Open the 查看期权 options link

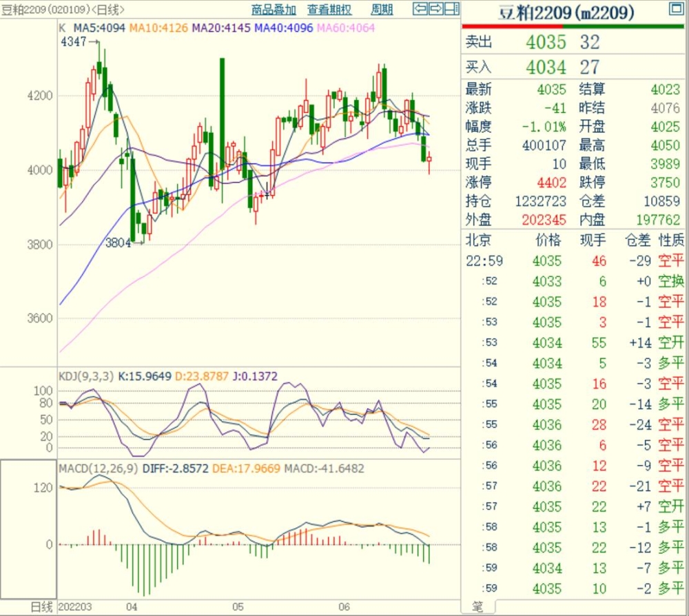click(329, 10)
